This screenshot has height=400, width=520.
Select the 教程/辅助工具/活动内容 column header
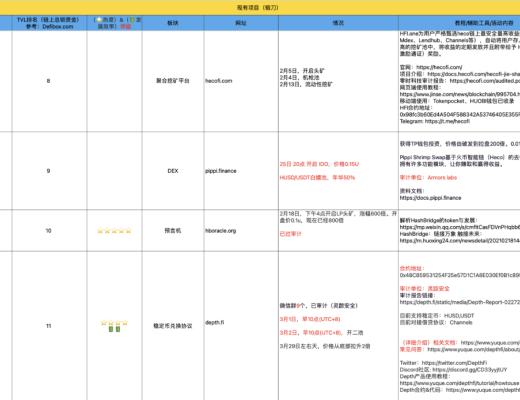459,23
